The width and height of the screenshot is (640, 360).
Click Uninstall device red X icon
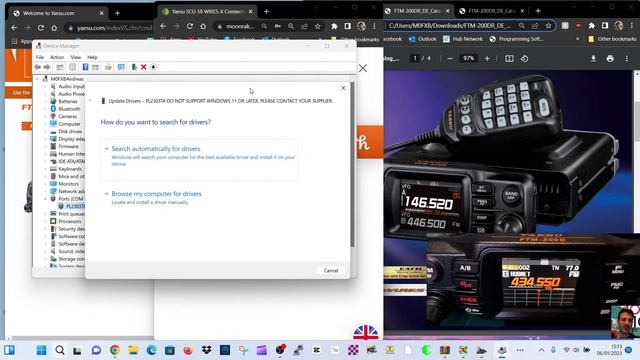click(x=144, y=67)
